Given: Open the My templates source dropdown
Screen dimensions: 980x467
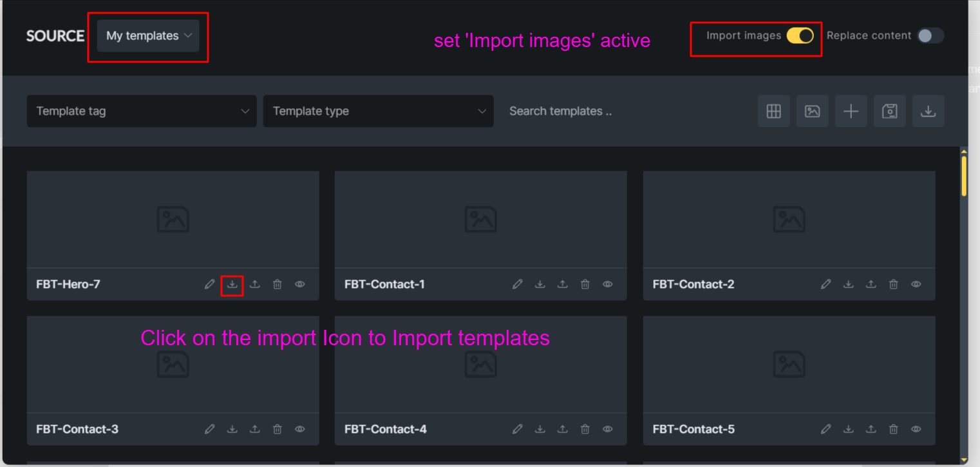Looking at the screenshot, I should click(148, 36).
